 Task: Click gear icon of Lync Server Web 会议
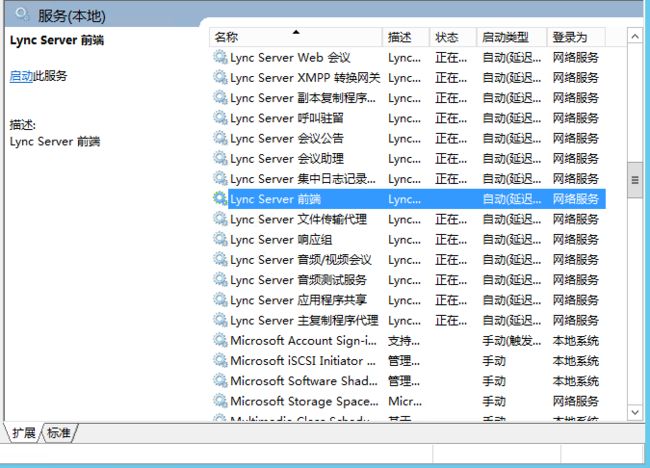click(220, 57)
